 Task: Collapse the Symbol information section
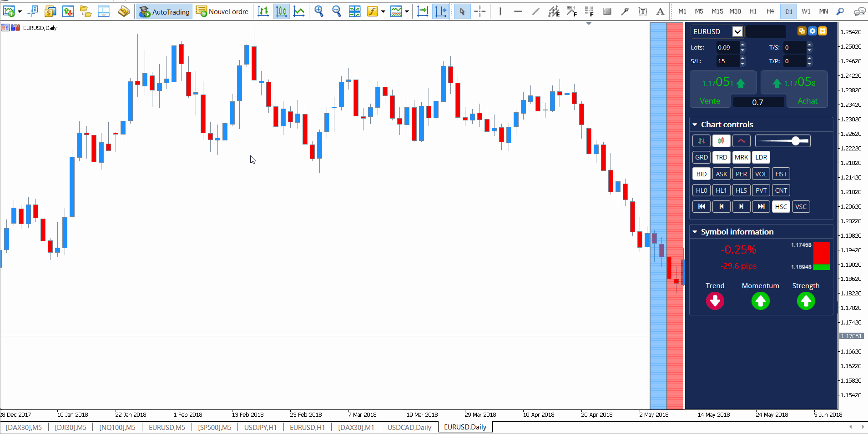[x=695, y=232]
